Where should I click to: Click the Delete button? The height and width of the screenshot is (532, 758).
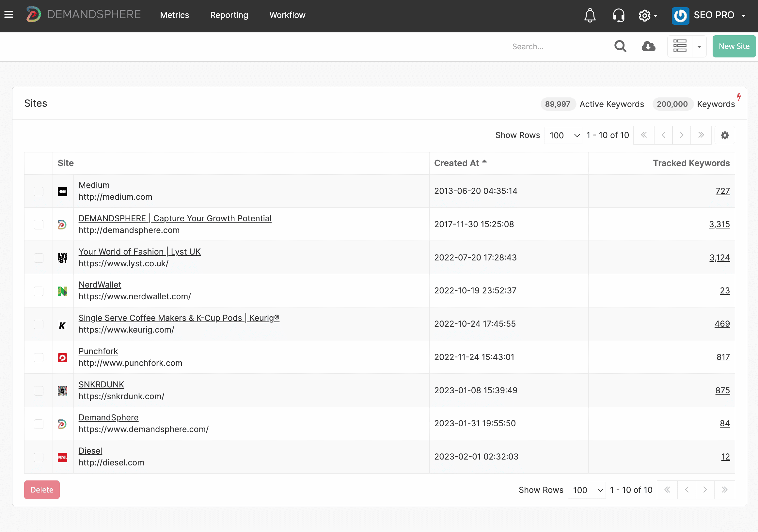click(42, 490)
